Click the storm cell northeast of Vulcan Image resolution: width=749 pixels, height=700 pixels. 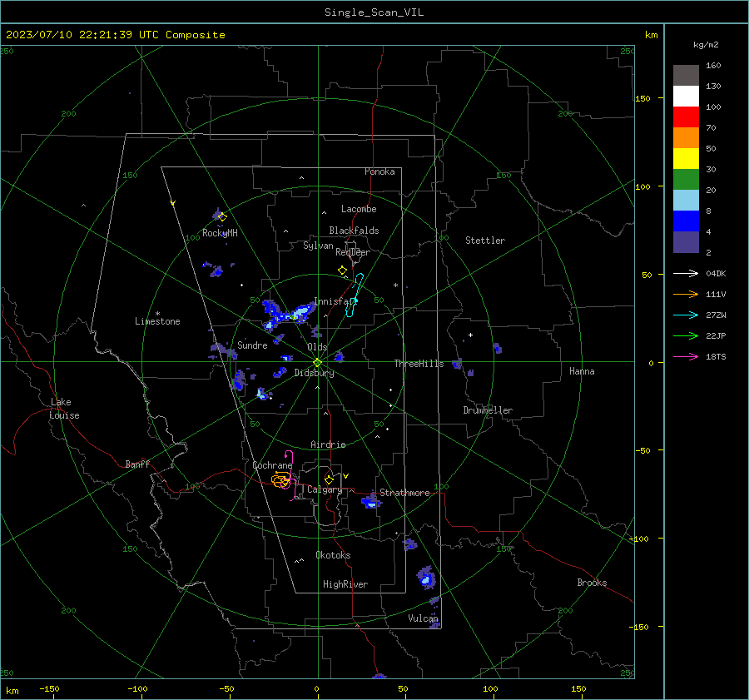click(426, 577)
